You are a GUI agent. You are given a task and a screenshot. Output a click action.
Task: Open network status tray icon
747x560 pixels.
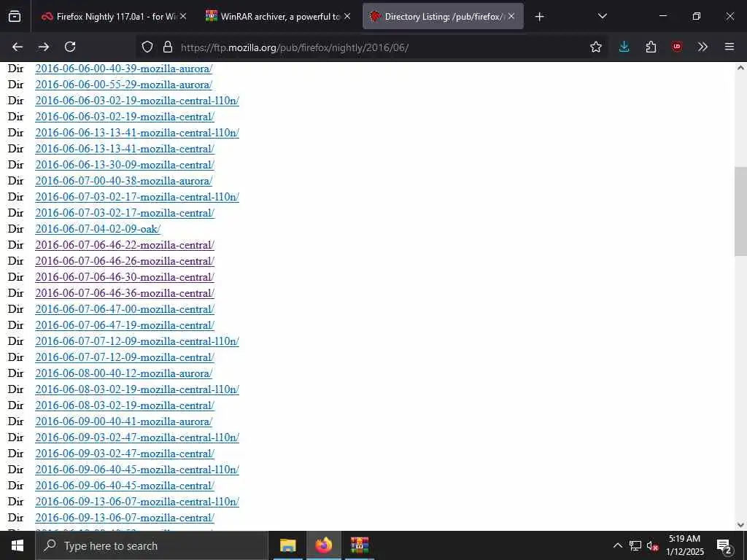pos(635,545)
